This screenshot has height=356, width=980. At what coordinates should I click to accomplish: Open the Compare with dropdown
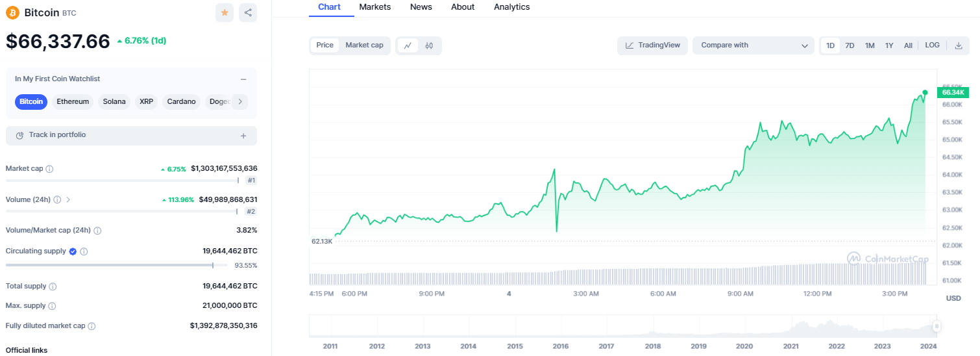tap(753, 45)
